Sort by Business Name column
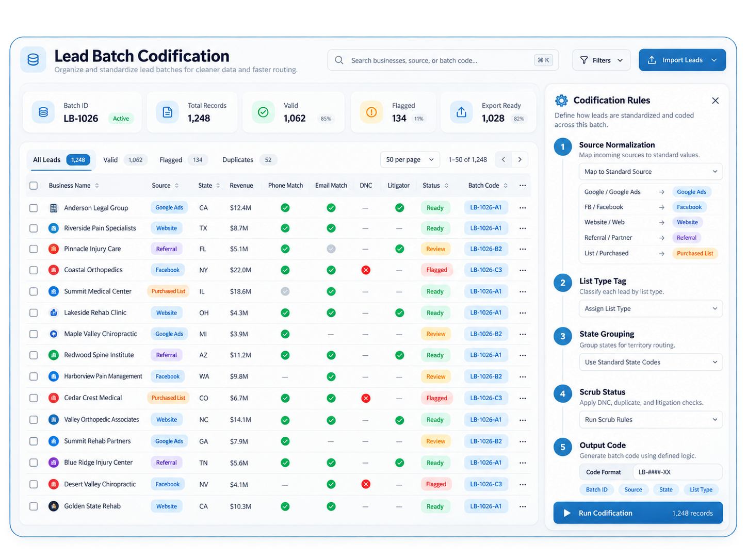Image resolution: width=747 pixels, height=560 pixels. 73,186
